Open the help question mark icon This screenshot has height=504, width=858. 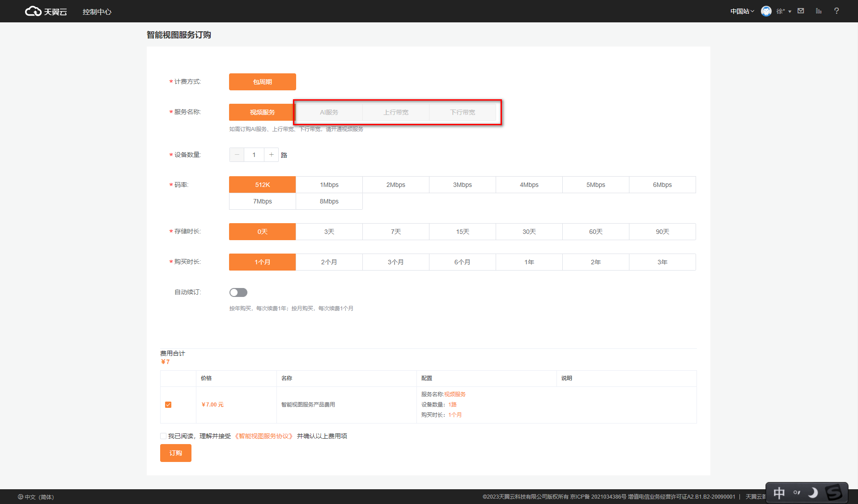tap(836, 11)
